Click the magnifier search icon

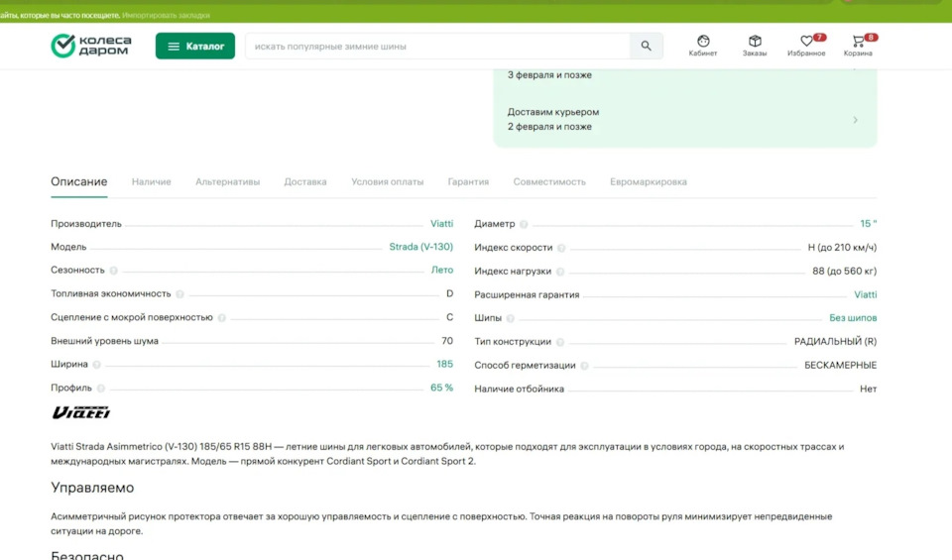[x=646, y=47]
